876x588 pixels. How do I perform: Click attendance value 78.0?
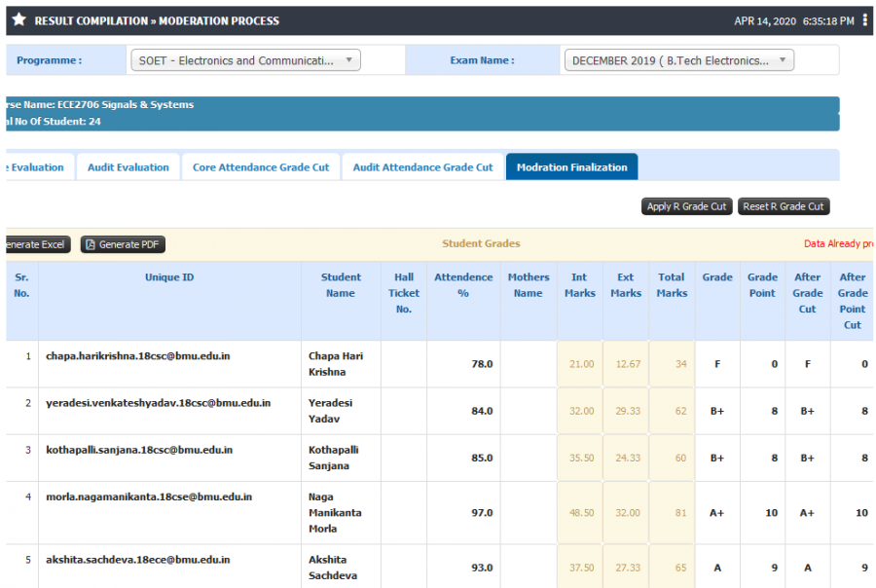click(x=482, y=364)
